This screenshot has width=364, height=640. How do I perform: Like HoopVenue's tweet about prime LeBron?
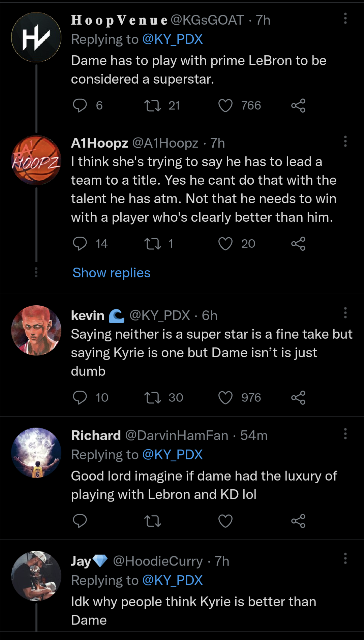click(225, 105)
